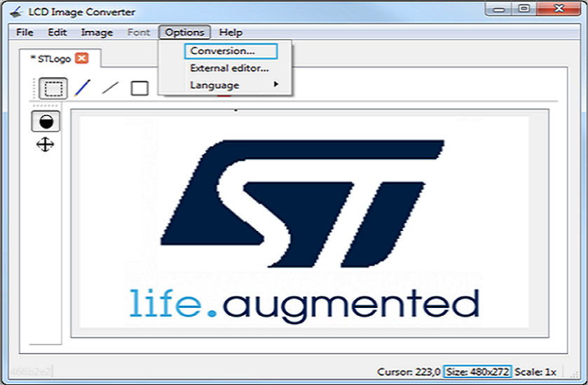Choose the line drawing tool
This screenshot has height=385, width=588.
coord(110,88)
